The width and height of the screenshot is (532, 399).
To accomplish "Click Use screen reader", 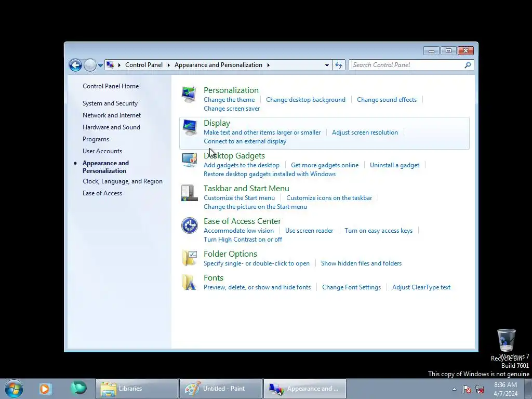I will click(x=309, y=231).
